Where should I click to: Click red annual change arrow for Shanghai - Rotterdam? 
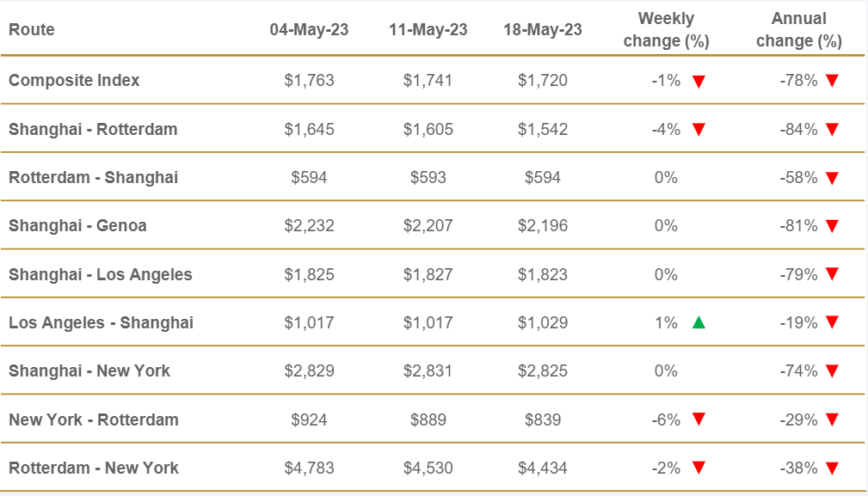(x=831, y=130)
